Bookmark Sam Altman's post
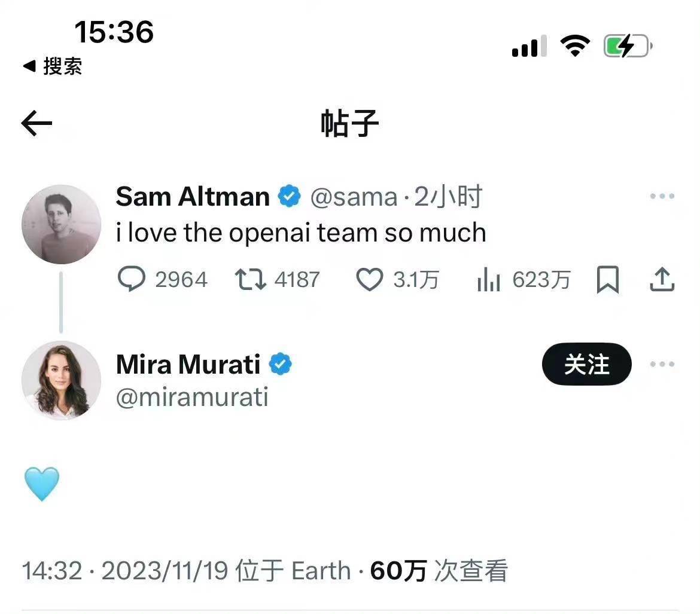700x614 pixels. pyautogui.click(x=608, y=279)
